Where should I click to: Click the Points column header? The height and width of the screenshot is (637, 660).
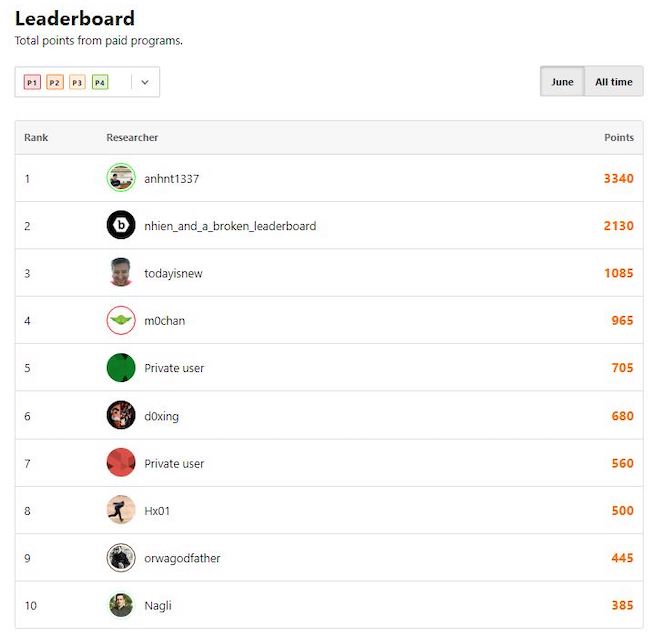pyautogui.click(x=619, y=137)
